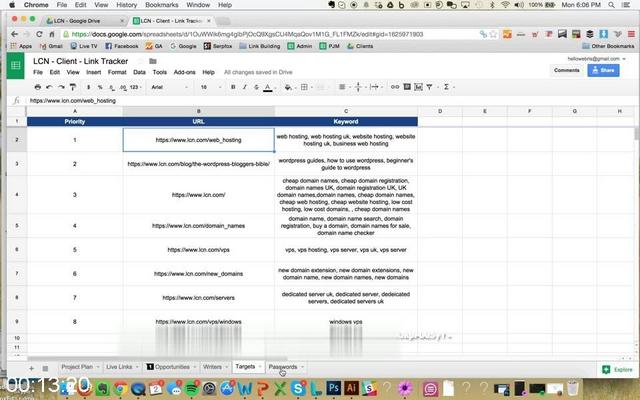Click the All sheets list icon
640x400 pixels.
[45, 369]
